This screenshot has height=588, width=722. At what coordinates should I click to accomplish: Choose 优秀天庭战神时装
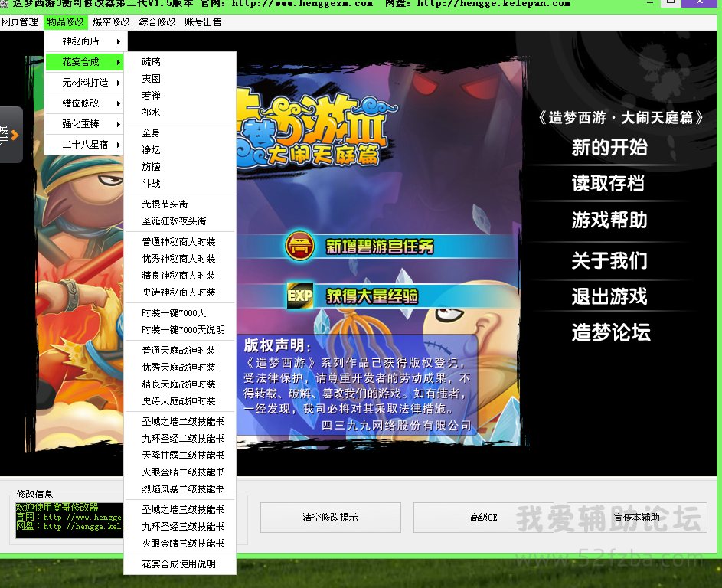180,367
